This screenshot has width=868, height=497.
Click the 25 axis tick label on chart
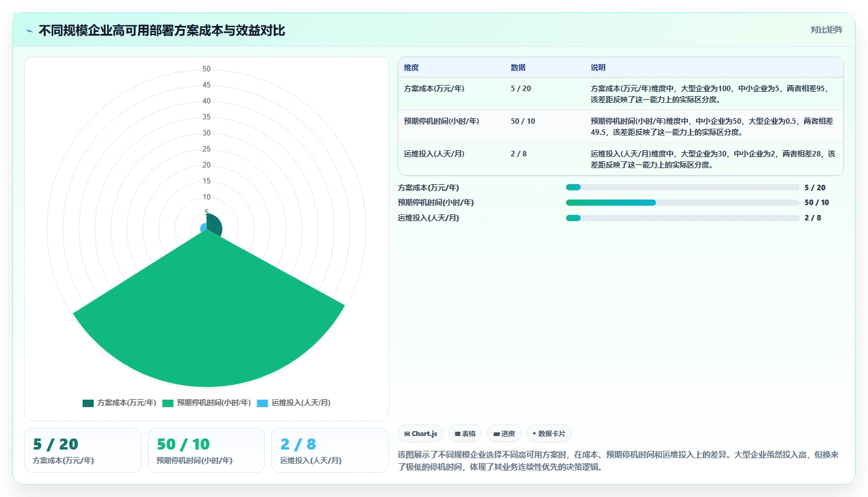(x=207, y=149)
